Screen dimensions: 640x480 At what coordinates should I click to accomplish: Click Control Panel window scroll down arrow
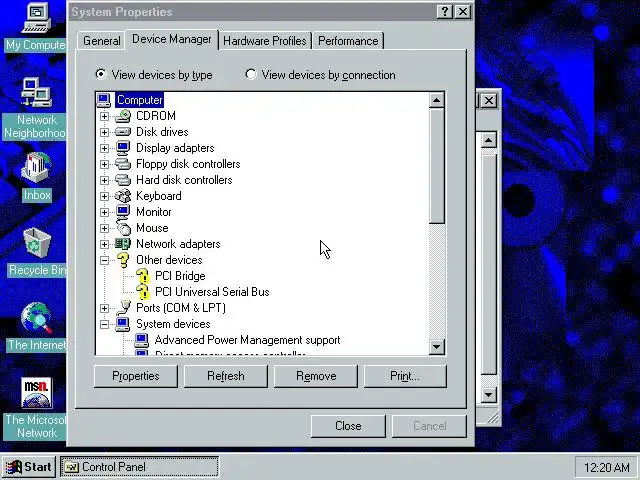pos(489,395)
